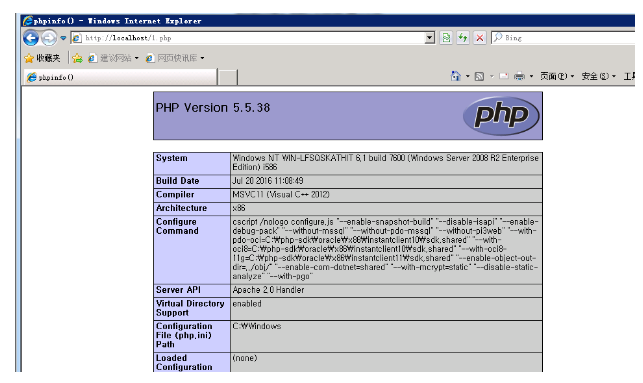
Task: Click the Forward navigation arrow
Action: pos(49,38)
